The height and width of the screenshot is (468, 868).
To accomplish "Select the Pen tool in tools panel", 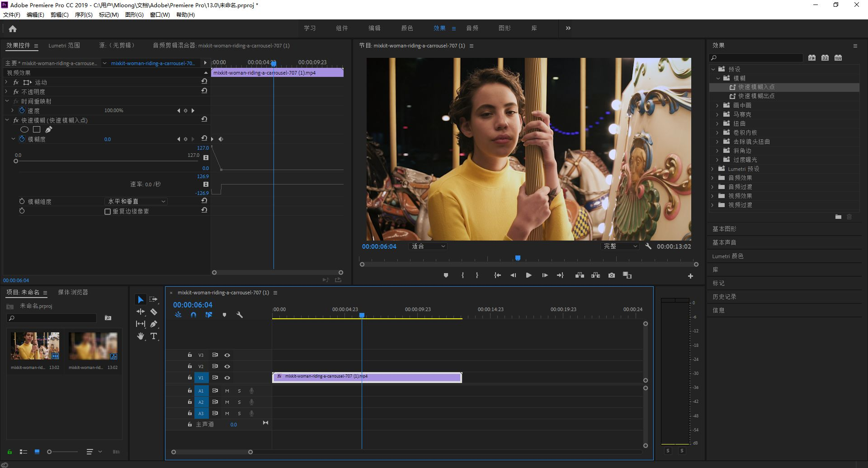I will coord(154,324).
